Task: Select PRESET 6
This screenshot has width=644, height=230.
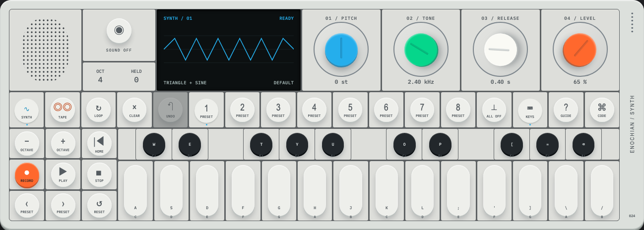Action: coord(386,110)
